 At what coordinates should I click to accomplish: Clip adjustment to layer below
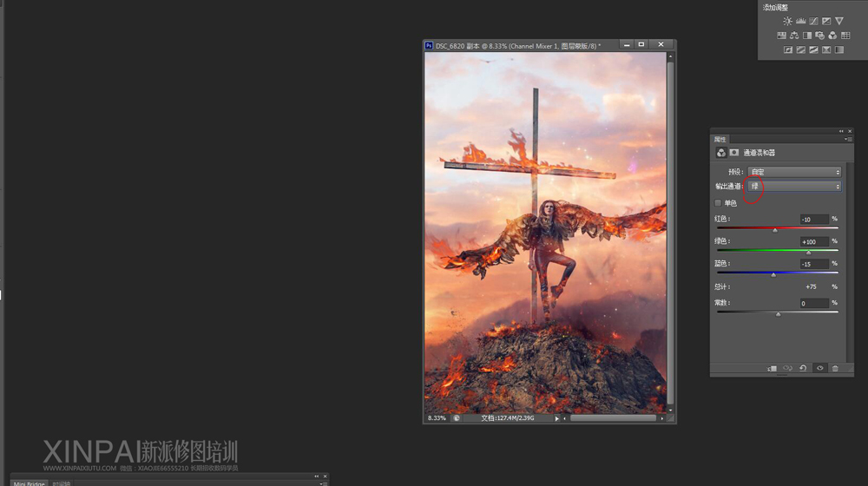point(772,368)
